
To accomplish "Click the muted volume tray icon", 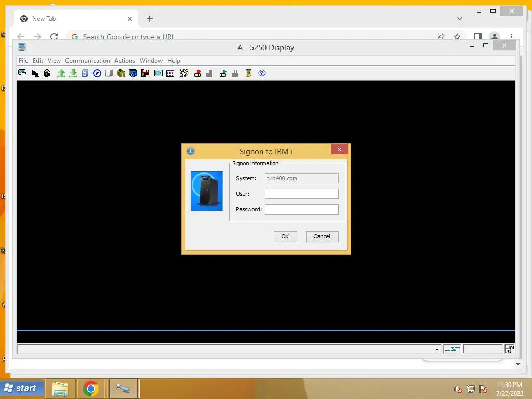I will [458, 389].
